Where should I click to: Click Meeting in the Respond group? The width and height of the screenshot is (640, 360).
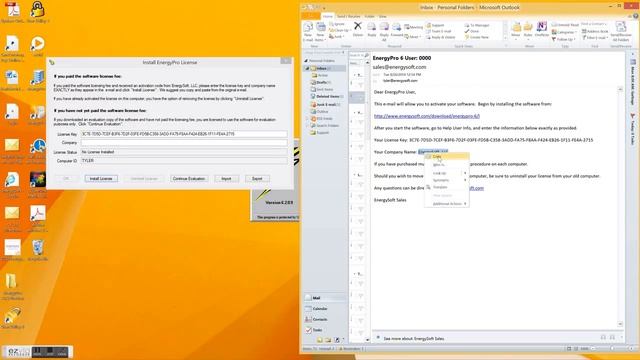click(x=413, y=27)
